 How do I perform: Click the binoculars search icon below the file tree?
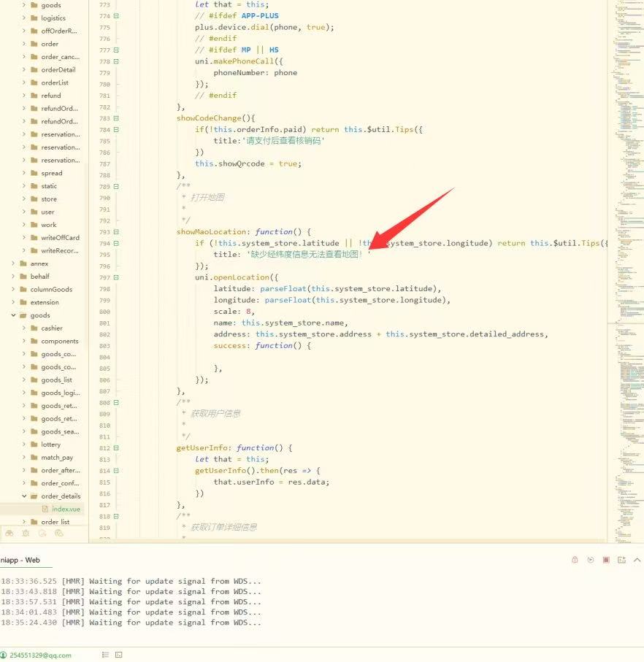coord(9,534)
